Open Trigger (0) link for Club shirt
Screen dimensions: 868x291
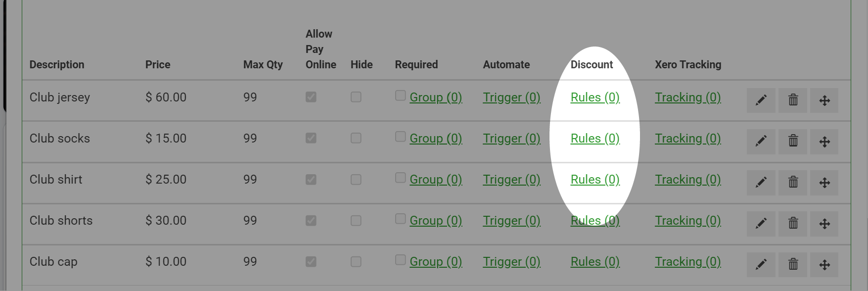pyautogui.click(x=512, y=180)
